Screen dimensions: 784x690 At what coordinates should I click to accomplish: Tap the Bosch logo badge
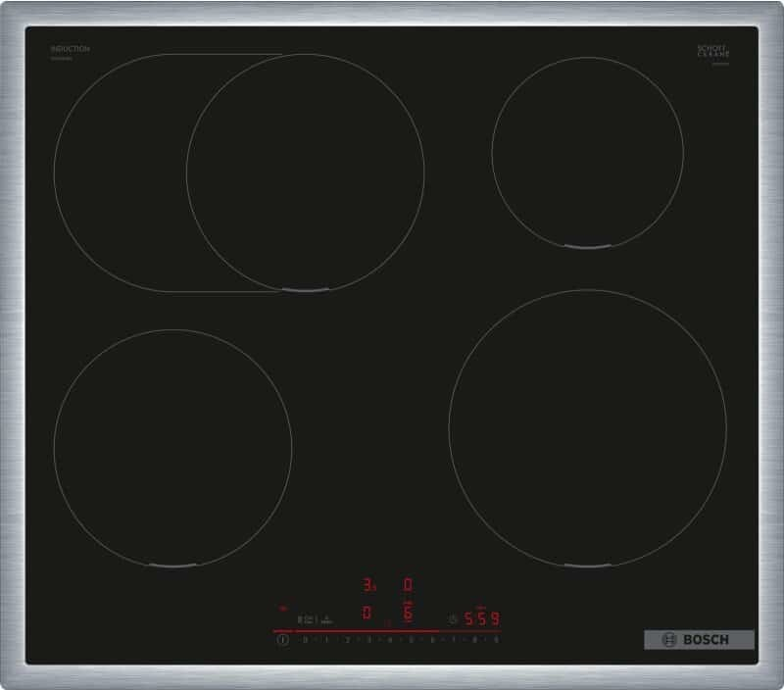tap(699, 639)
